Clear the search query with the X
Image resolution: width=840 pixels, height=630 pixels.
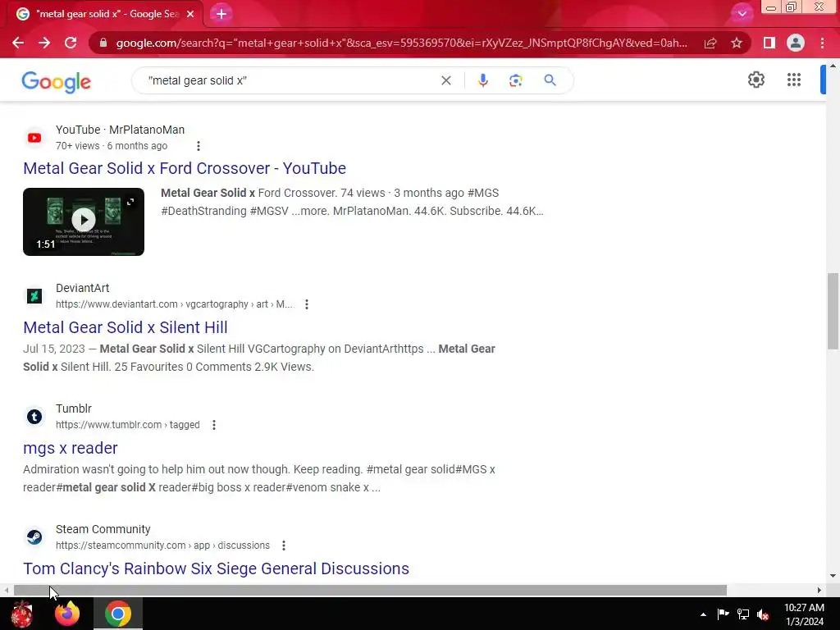pos(445,80)
